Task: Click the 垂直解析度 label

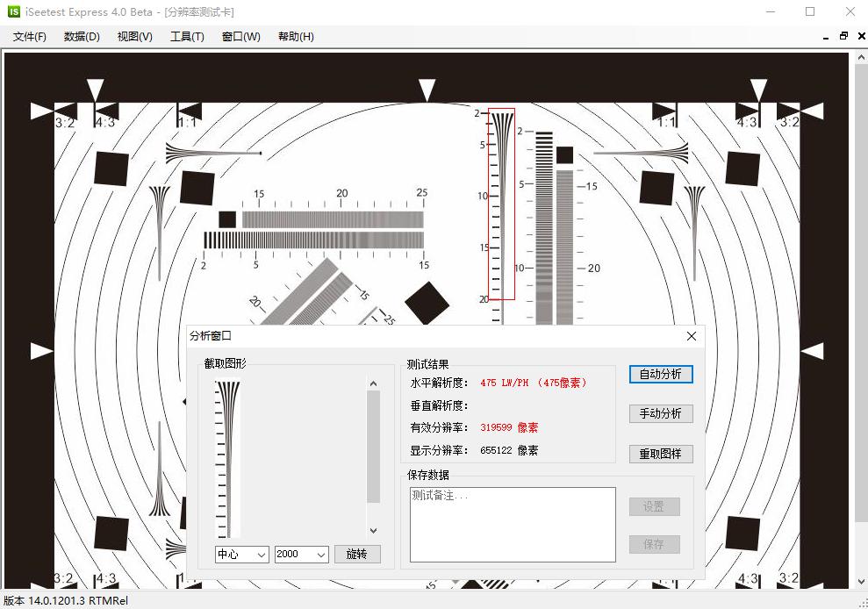Action: tap(439, 405)
